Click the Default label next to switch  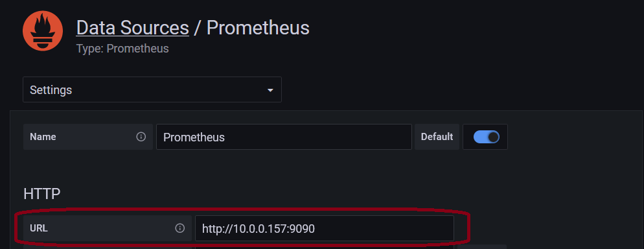437,137
